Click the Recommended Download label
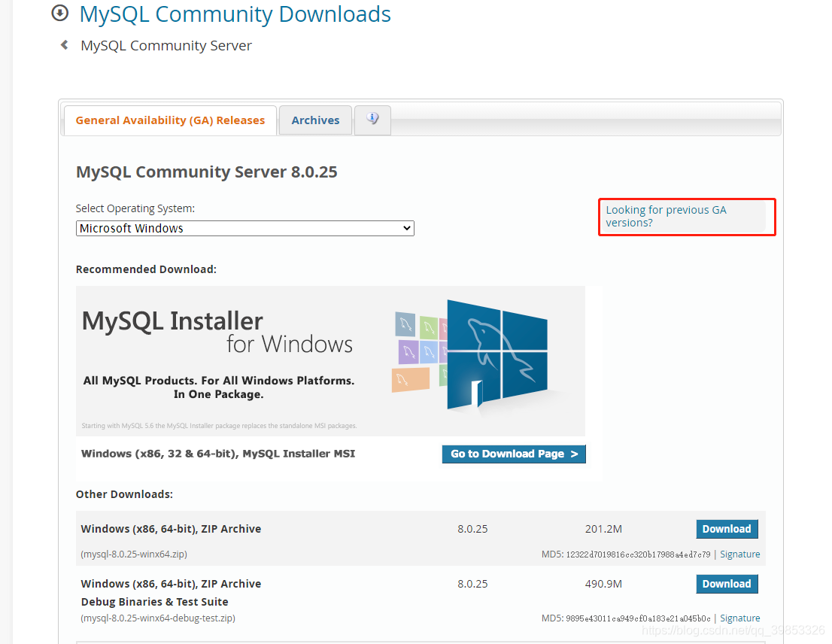Image resolution: width=832 pixels, height=644 pixels. (146, 269)
